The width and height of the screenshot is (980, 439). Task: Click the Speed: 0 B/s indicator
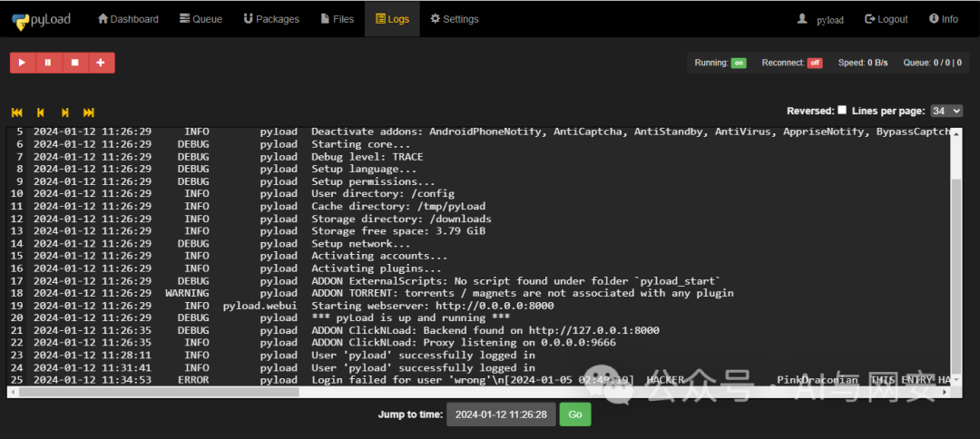point(863,63)
